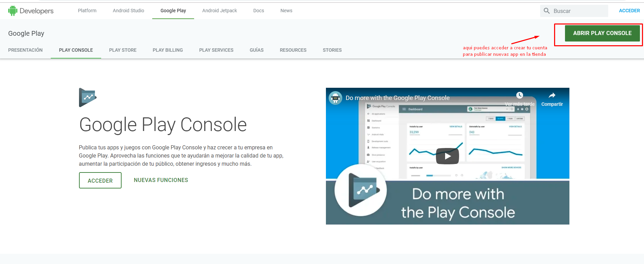Image resolution: width=644 pixels, height=264 pixels.
Task: Click the video title 'Do more with the Google Play Console'
Action: [397, 98]
